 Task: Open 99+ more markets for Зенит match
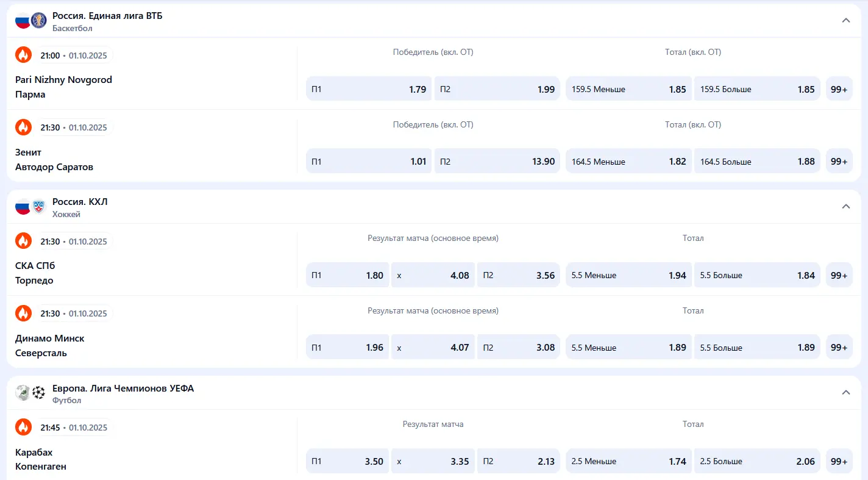coord(839,162)
